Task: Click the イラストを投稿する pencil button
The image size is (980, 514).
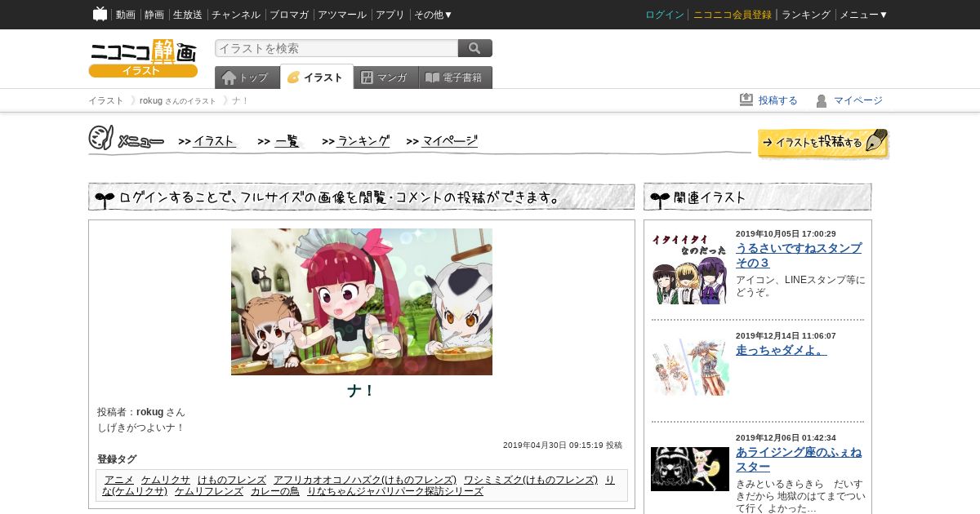Action: [823, 143]
